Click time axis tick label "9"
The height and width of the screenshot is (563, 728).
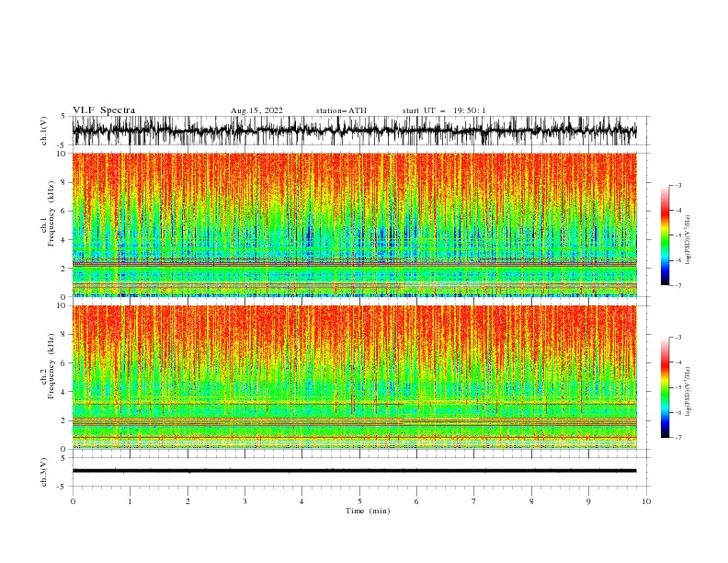[x=588, y=501]
